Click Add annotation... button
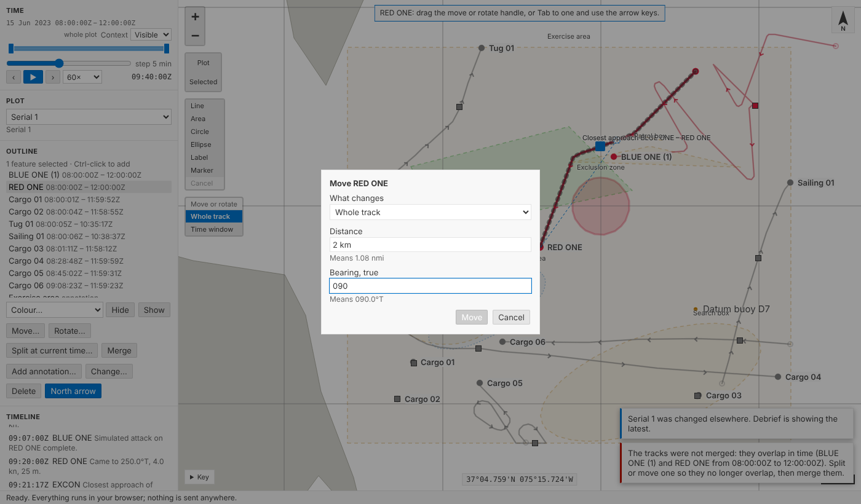The width and height of the screenshot is (861, 504). (x=44, y=371)
